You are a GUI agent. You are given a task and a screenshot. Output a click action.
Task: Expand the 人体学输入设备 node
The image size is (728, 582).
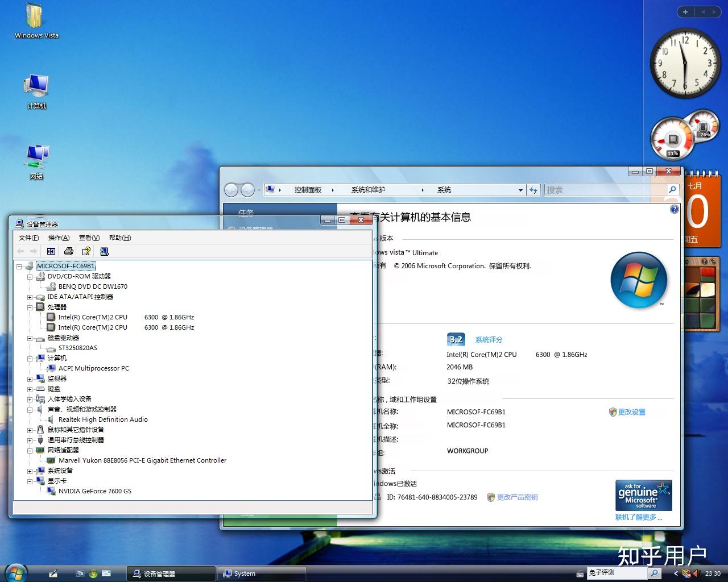coord(30,399)
